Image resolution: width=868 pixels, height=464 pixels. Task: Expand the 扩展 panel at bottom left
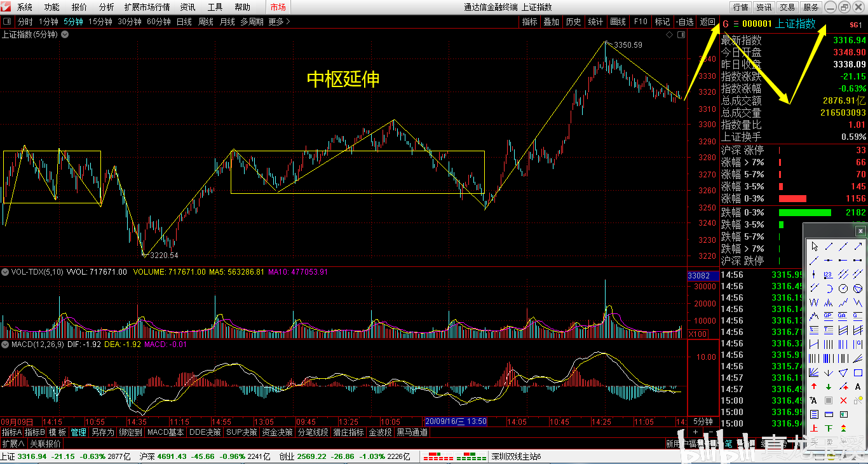point(13,443)
